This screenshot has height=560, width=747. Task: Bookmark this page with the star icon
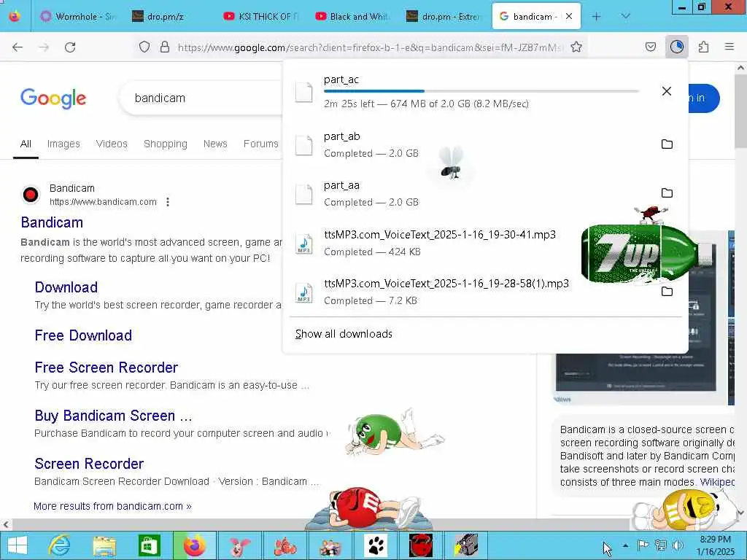(x=576, y=47)
